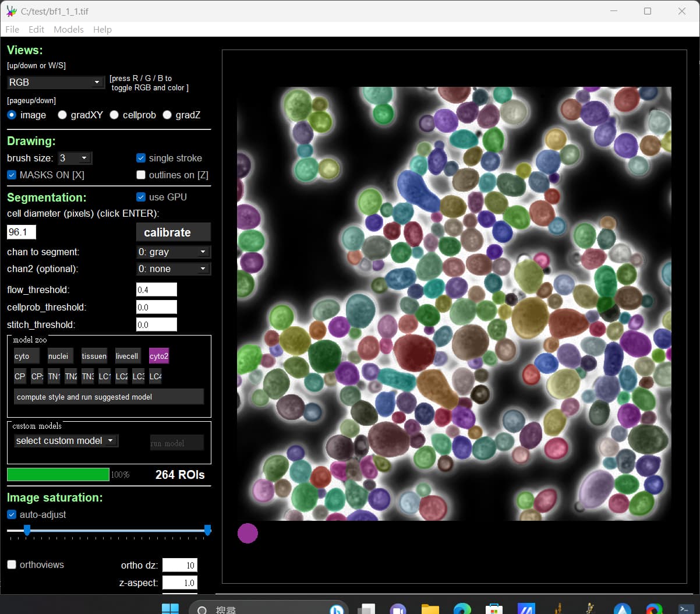Open the Edit menu

click(36, 29)
